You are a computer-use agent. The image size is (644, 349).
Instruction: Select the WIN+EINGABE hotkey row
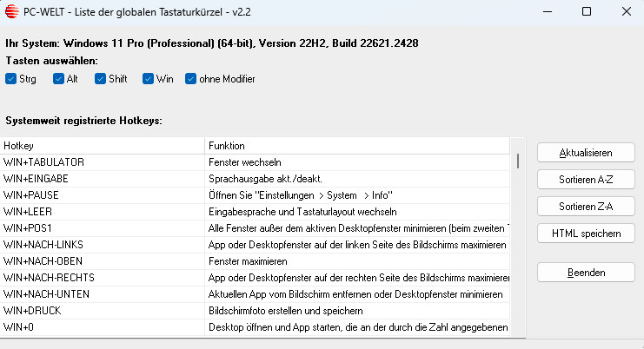[x=255, y=179]
